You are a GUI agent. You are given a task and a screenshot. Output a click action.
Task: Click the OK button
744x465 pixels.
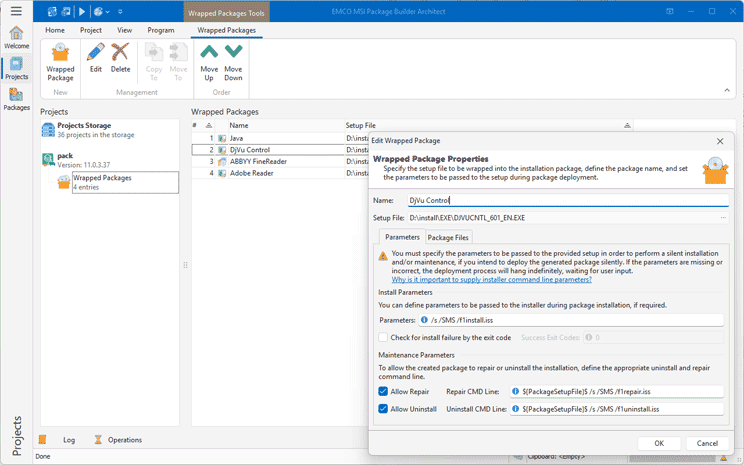(x=659, y=443)
